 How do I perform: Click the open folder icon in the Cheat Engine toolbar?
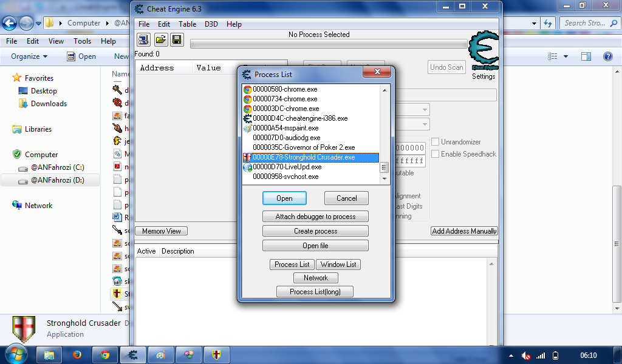click(160, 39)
